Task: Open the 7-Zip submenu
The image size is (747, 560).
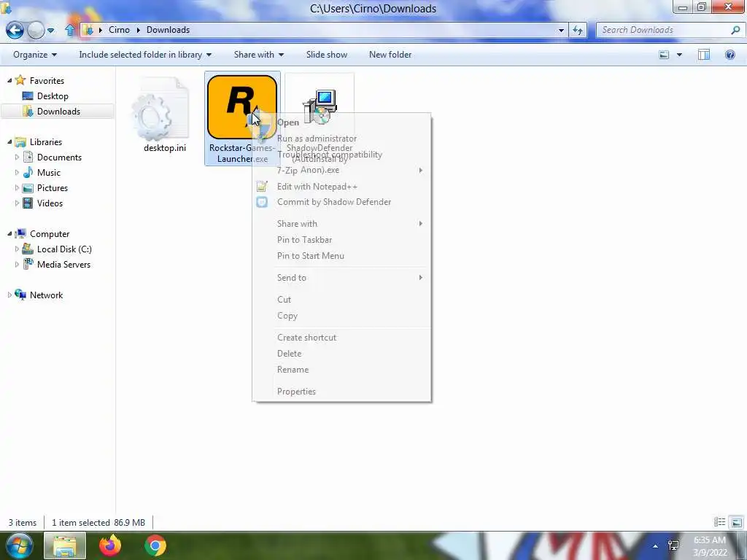Action: tap(341, 170)
